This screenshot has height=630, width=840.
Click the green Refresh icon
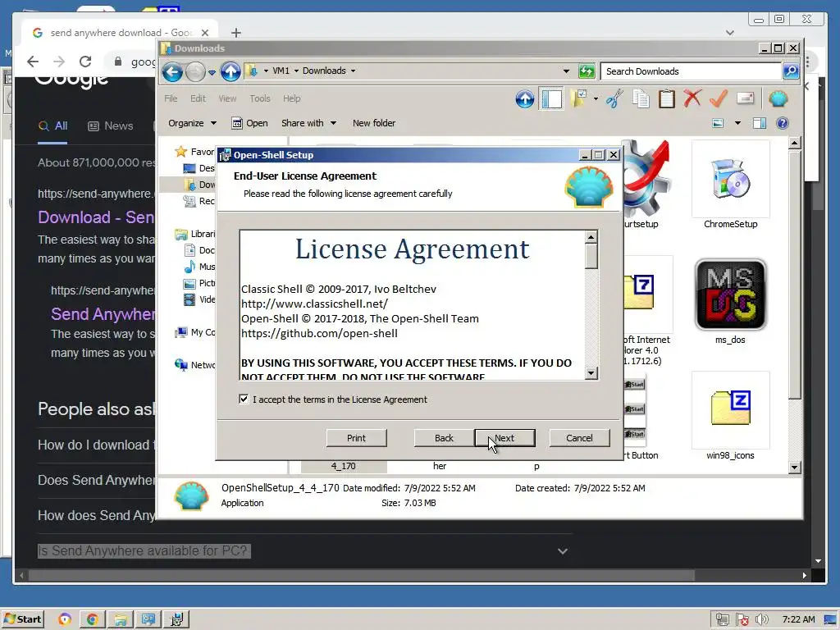pos(587,71)
